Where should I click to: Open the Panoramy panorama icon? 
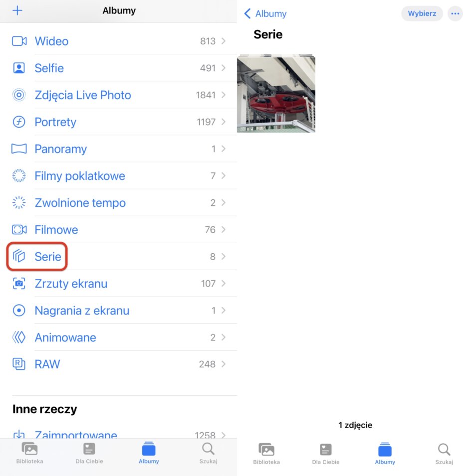pyautogui.click(x=19, y=149)
